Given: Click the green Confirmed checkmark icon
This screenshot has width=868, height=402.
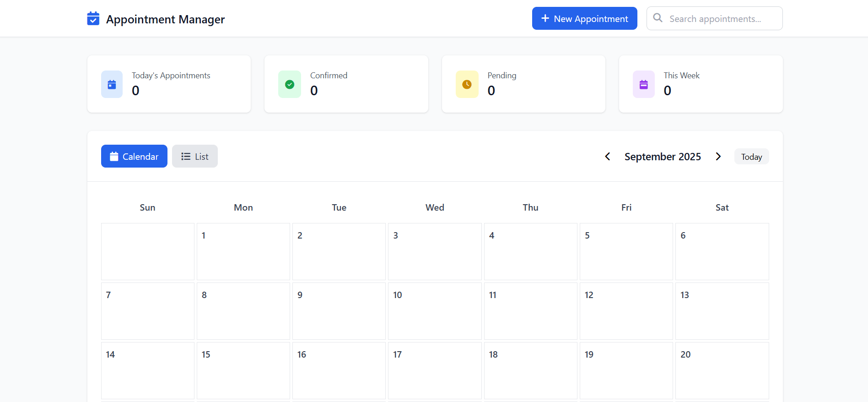Looking at the screenshot, I should click(290, 84).
